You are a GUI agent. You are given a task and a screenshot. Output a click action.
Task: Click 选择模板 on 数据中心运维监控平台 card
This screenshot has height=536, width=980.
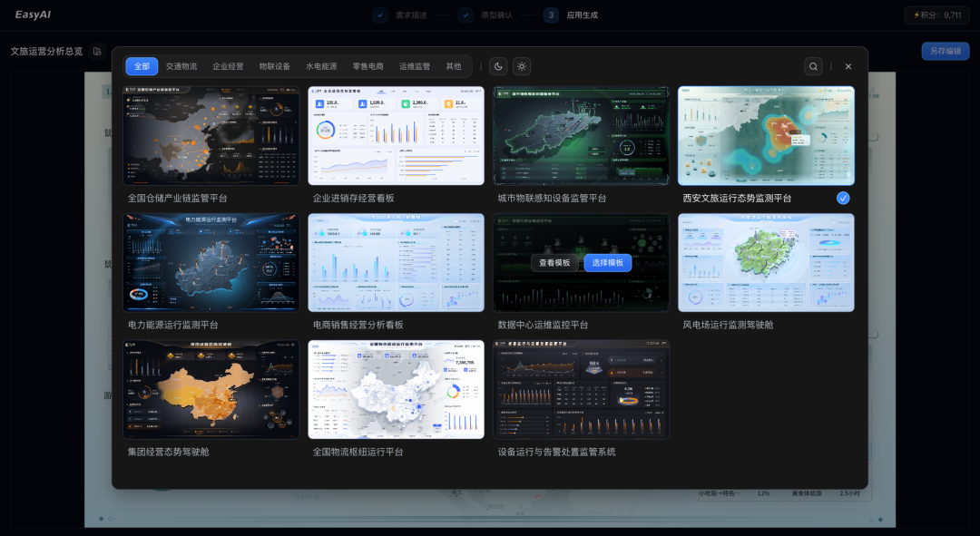pyautogui.click(x=607, y=263)
